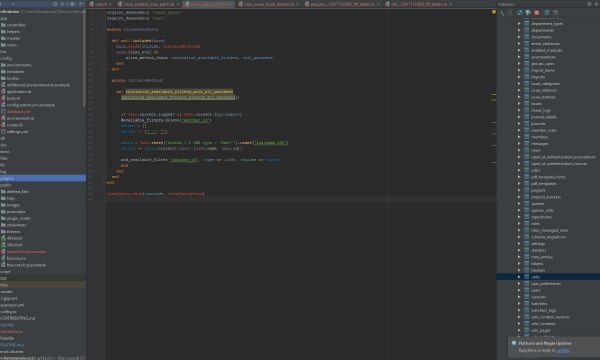The width and height of the screenshot is (600, 360).
Task: Click the notification balloon info icon
Action: pos(514,343)
